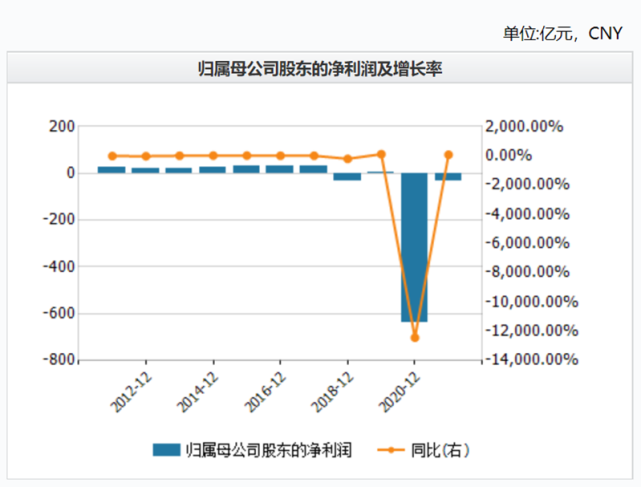Screen dimensions: 641x487
Task: Select the large negative 2020-12 bar
Action: (x=414, y=247)
